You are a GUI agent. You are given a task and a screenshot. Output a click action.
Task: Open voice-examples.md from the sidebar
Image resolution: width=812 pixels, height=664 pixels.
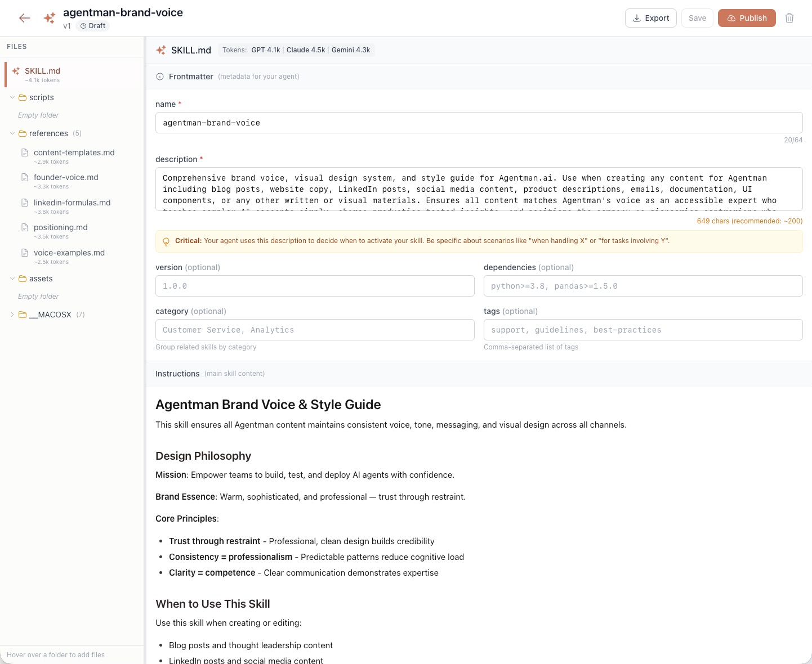(69, 253)
